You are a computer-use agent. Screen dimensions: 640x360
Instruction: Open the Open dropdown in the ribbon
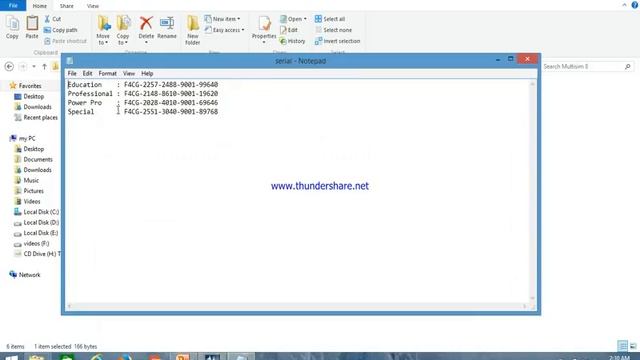tap(293, 19)
